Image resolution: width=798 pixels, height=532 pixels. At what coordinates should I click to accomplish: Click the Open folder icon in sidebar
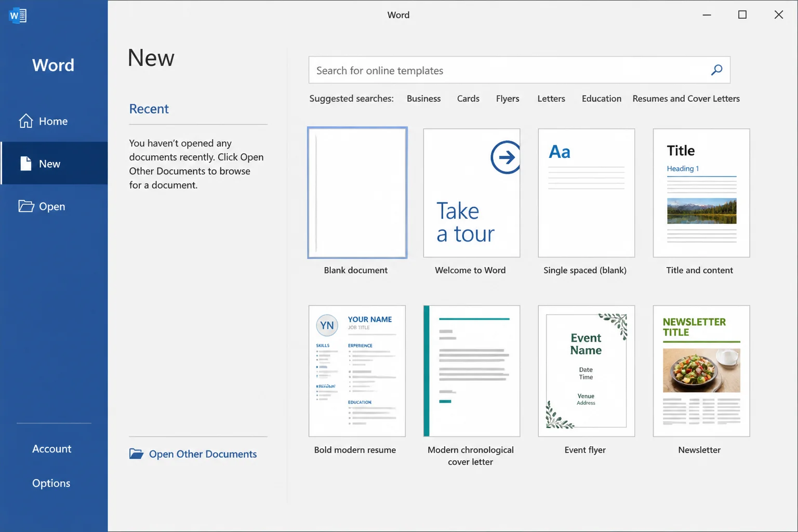(26, 206)
